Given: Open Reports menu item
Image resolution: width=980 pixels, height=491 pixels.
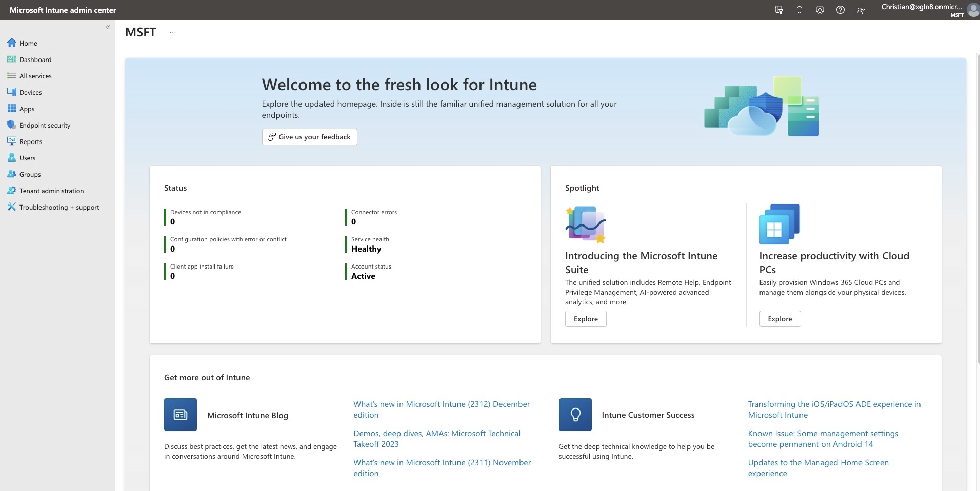Looking at the screenshot, I should 31,141.
